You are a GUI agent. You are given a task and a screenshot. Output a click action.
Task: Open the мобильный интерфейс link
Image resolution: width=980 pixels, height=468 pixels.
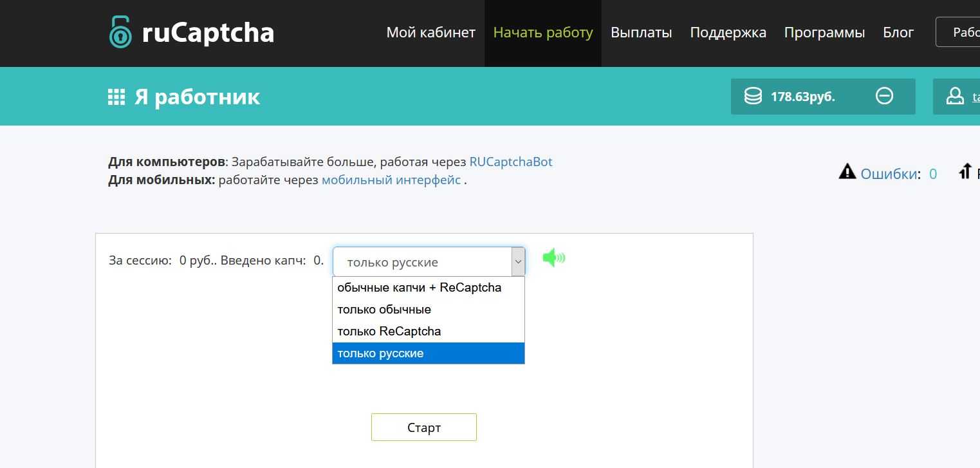[x=391, y=180]
